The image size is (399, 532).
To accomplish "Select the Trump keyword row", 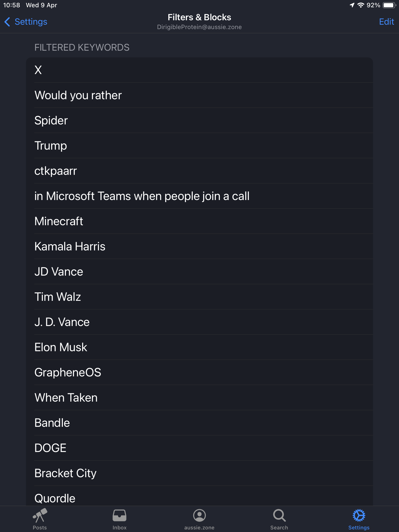I will (199, 146).
